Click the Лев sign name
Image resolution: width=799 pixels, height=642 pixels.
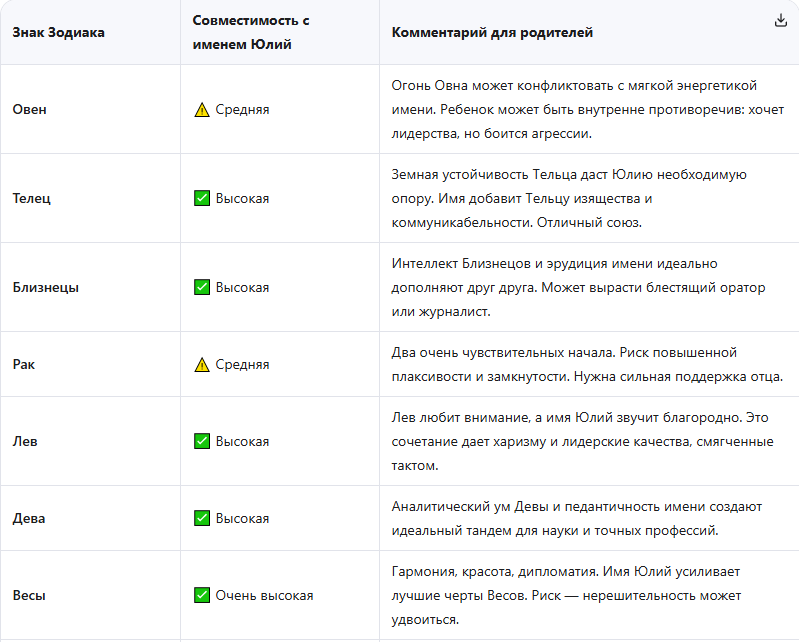(25, 441)
